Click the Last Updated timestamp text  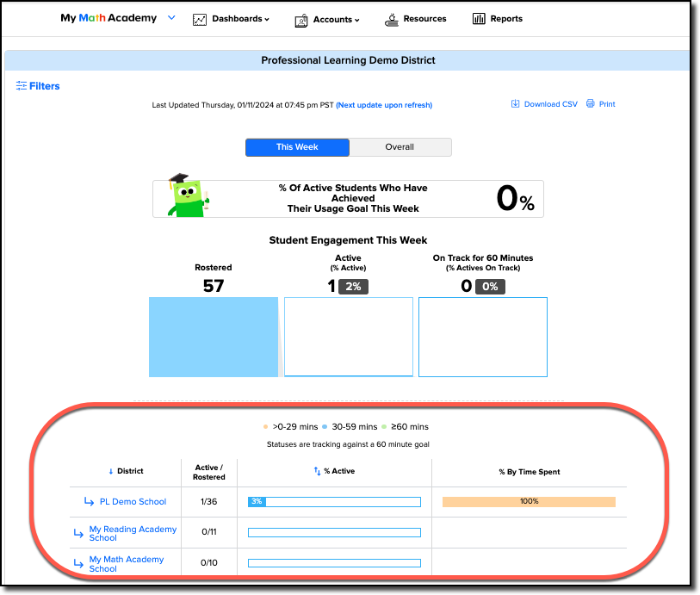coord(243,105)
